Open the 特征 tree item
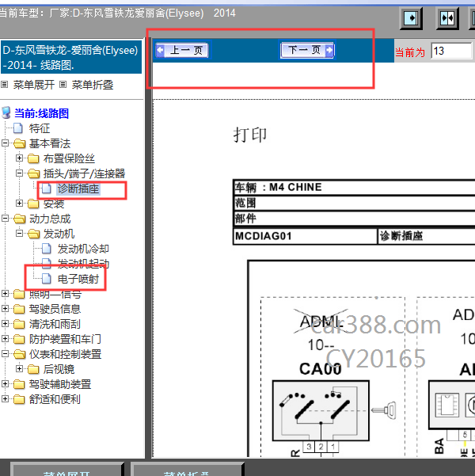This screenshot has width=475, height=476. tap(40, 128)
